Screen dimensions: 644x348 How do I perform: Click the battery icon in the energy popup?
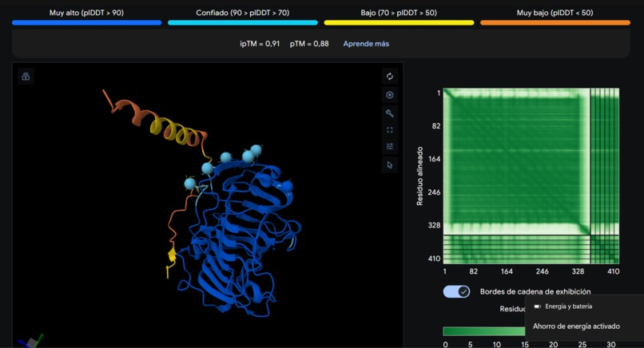(x=537, y=306)
